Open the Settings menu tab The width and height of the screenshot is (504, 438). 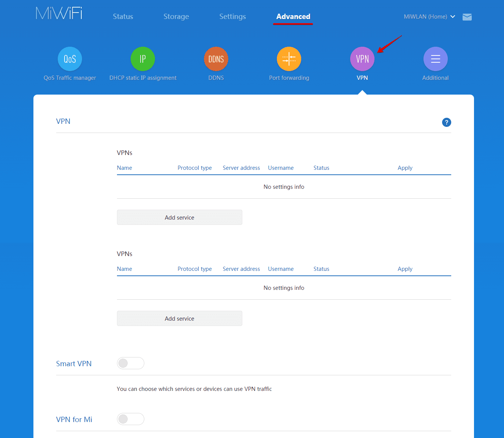(232, 16)
